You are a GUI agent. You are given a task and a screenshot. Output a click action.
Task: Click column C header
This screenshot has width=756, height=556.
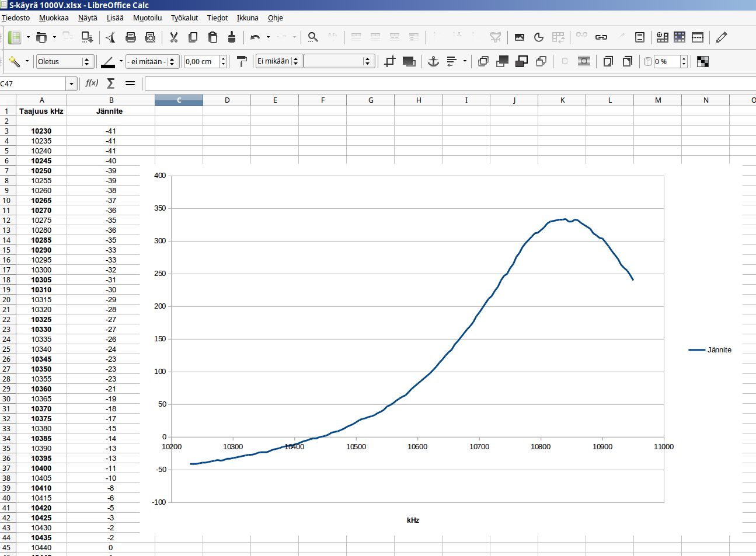179,100
